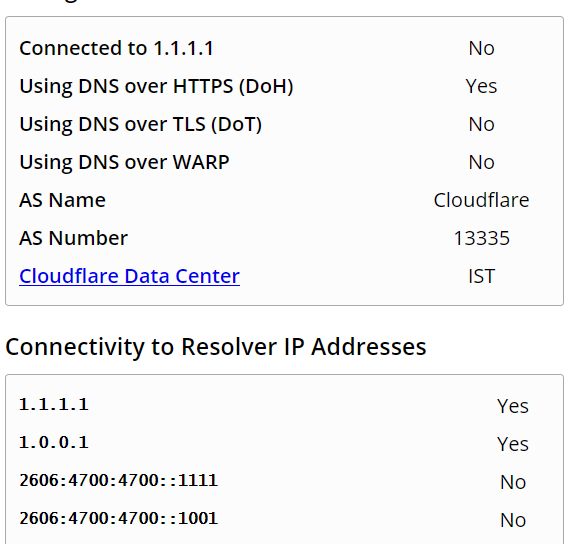Image resolution: width=572 pixels, height=544 pixels.
Task: Select the AS Number value 13335
Action: tap(481, 238)
